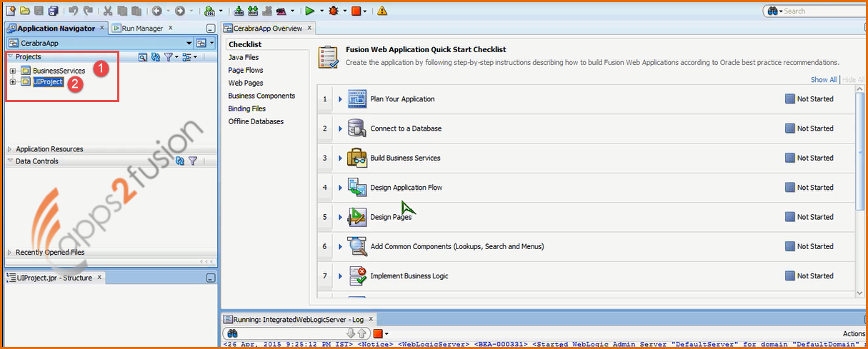The width and height of the screenshot is (868, 349).
Task: Expand the Plan Your Application step
Action: (x=340, y=99)
